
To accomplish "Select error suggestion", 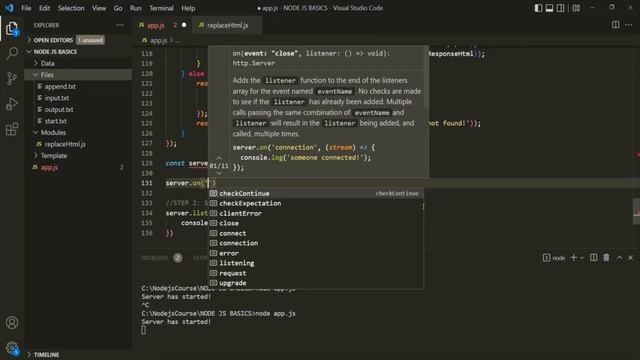I will 316,253.
